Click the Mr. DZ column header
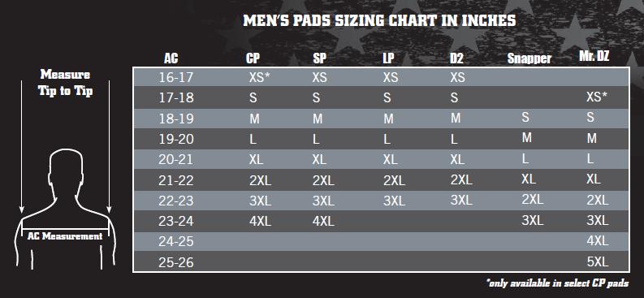 594,57
